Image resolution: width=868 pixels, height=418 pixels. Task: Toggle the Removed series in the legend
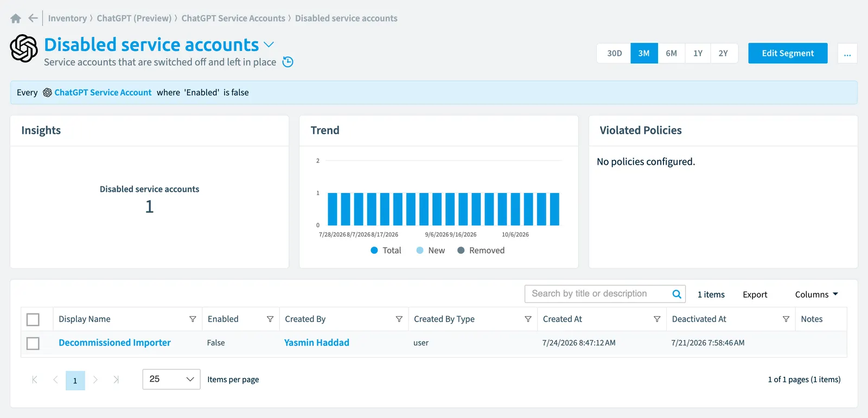point(481,250)
